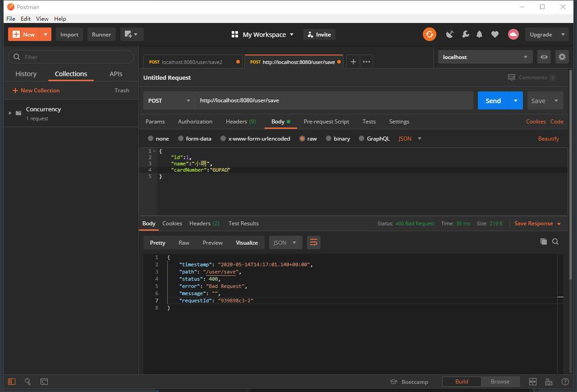The height and width of the screenshot is (392, 577).
Task: Select the none body type
Action: [158, 138]
